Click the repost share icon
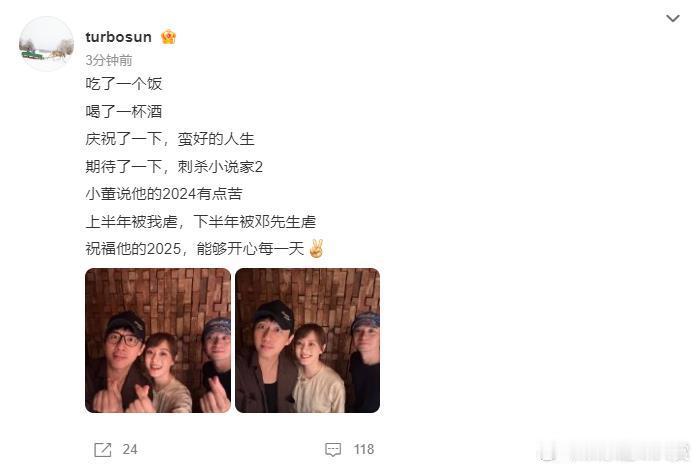698x469 pixels. [x=103, y=449]
